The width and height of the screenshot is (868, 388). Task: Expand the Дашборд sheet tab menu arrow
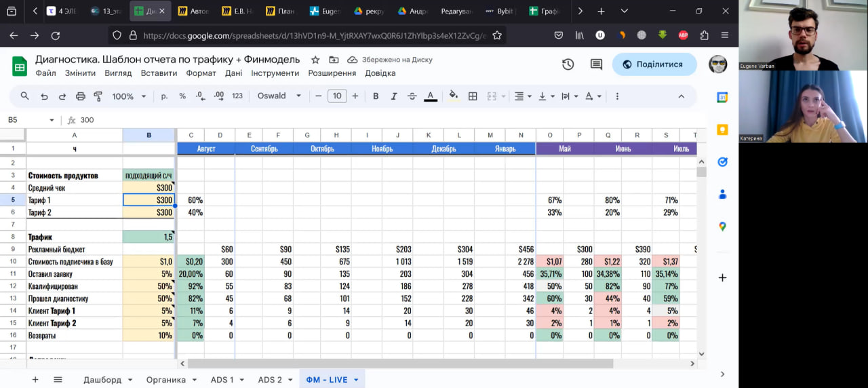tap(130, 380)
